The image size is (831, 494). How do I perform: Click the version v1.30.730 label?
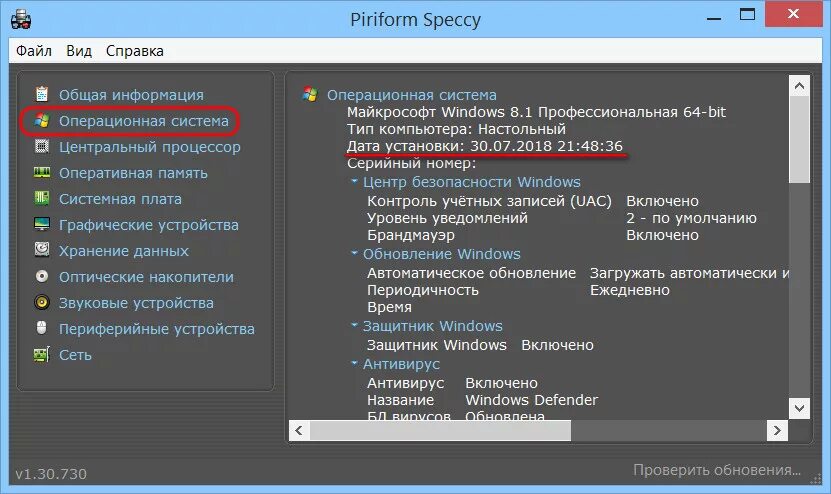[51, 473]
